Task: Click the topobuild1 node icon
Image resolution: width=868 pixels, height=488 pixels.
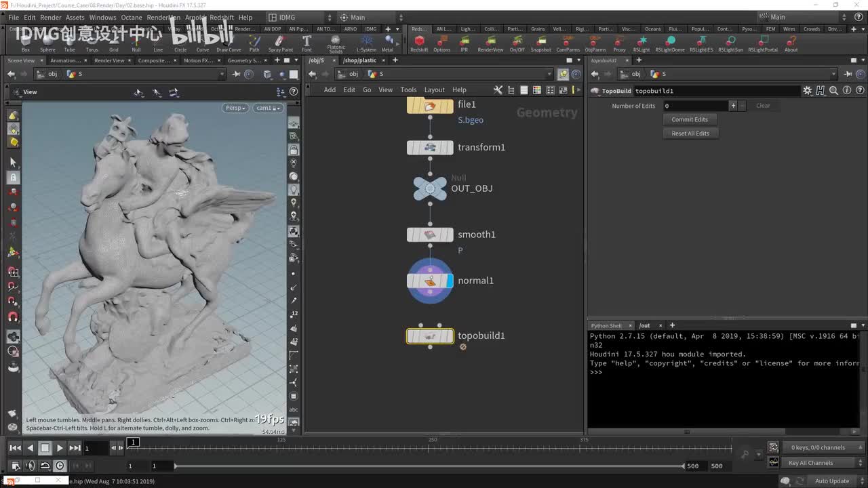Action: pyautogui.click(x=430, y=336)
